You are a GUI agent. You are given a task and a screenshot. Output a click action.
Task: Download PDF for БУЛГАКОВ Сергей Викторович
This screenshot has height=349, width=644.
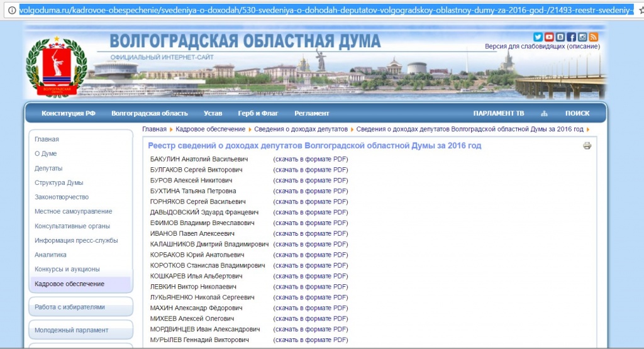(x=311, y=170)
